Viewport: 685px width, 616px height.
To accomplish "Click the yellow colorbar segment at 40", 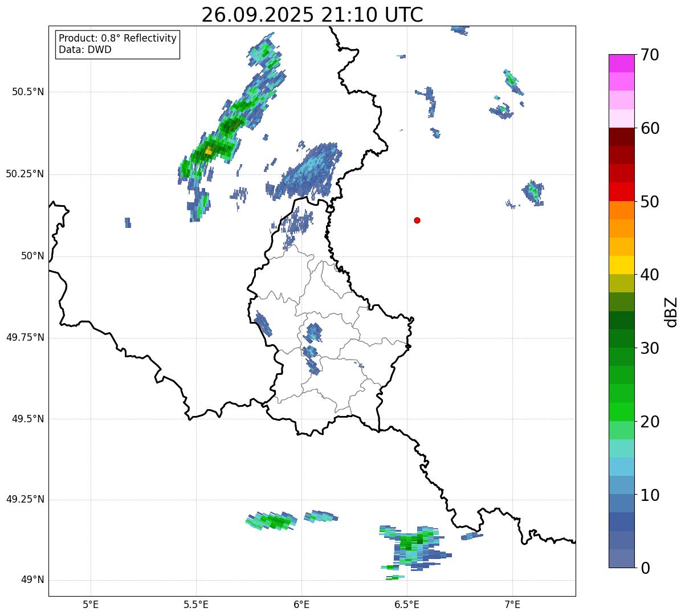I will (x=621, y=265).
